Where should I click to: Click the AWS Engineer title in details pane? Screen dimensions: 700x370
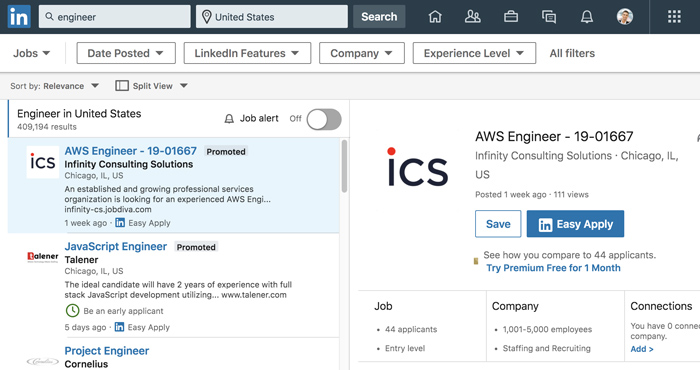[x=554, y=136]
